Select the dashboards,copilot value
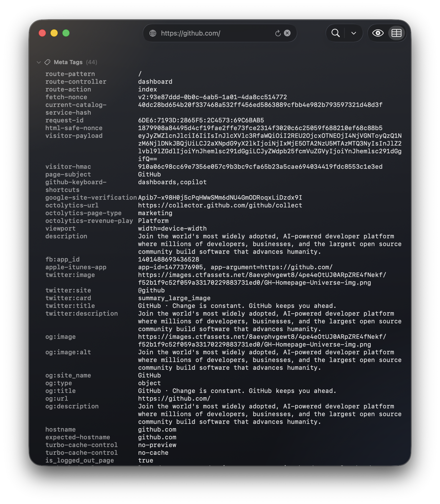The height and width of the screenshot is (504, 440). tap(172, 182)
